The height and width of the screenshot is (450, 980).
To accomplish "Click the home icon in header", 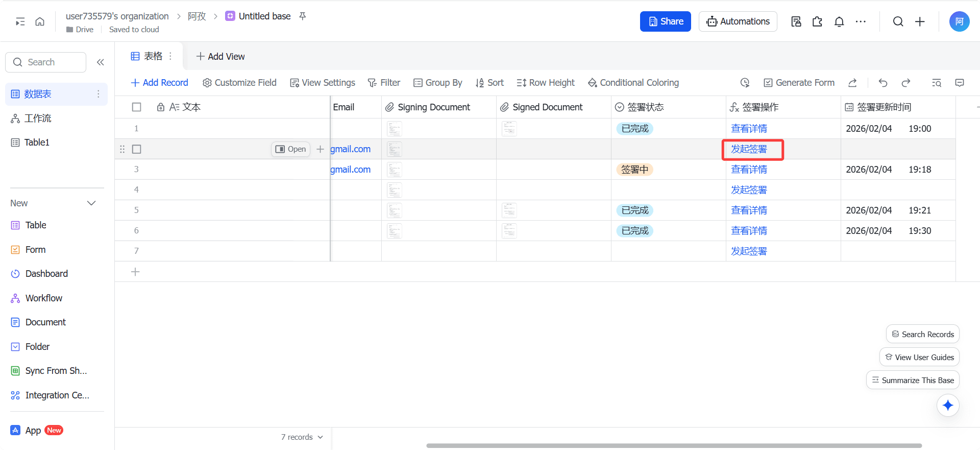I will tap(40, 21).
